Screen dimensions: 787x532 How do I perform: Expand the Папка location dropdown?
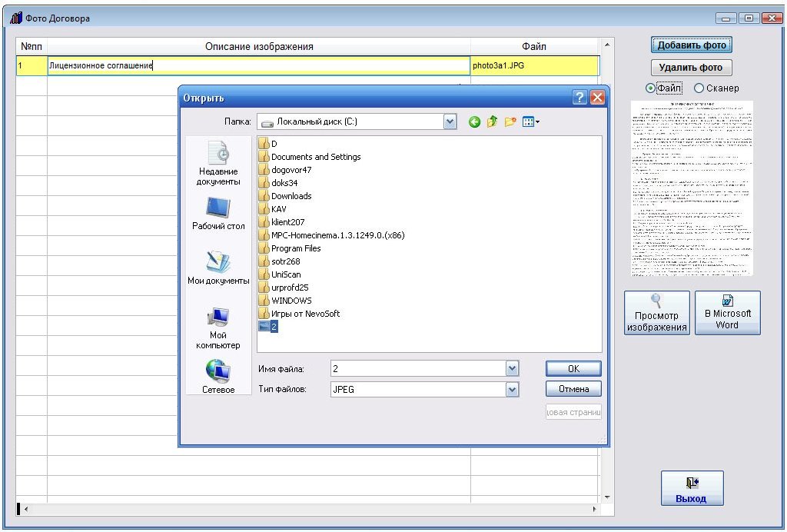tap(450, 121)
